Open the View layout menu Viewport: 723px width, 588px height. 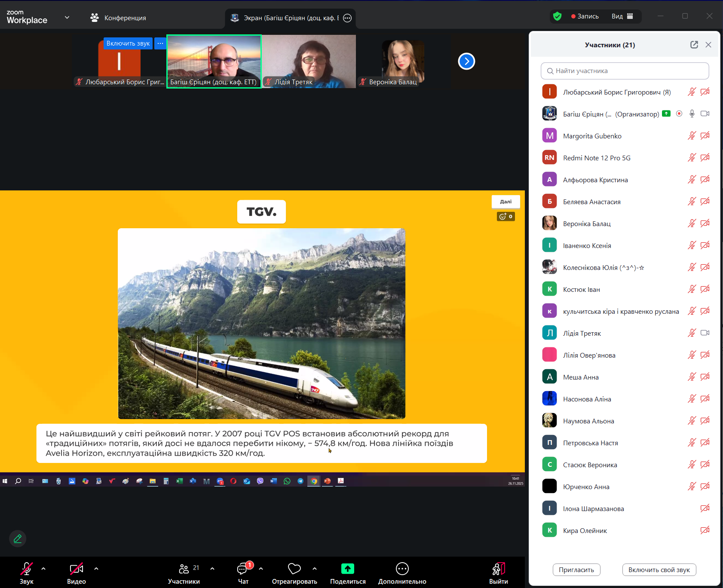pos(622,16)
